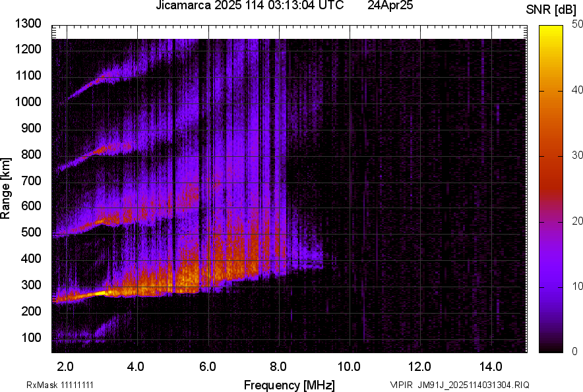Click the date label '24Apr25'
Viewport: 583px width, 392px height.
pos(390,5)
